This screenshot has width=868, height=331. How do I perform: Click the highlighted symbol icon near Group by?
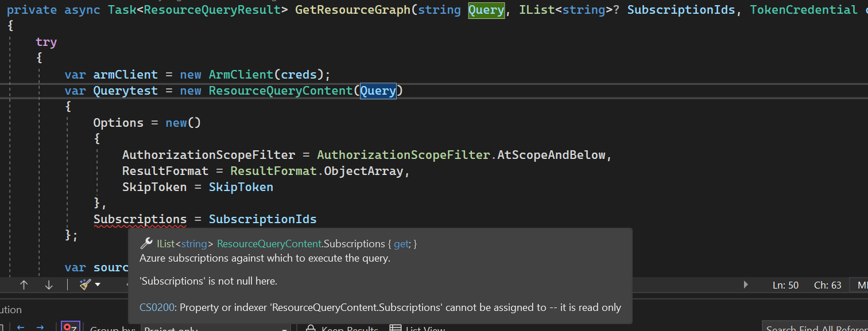tap(70, 327)
